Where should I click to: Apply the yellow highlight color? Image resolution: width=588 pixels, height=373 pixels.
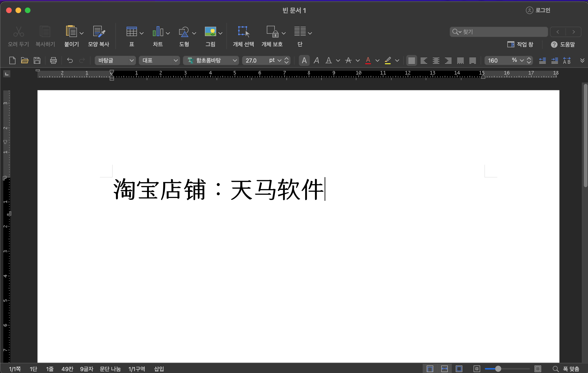coord(388,60)
